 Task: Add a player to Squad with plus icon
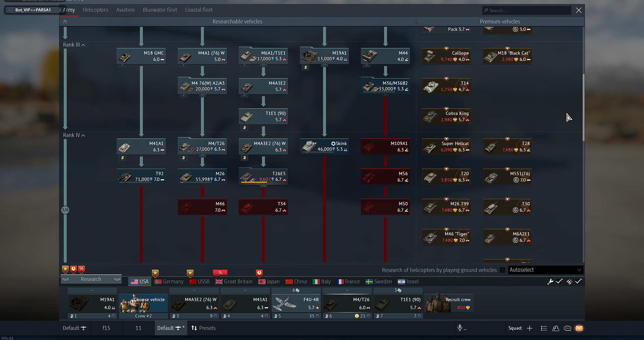click(x=530, y=328)
